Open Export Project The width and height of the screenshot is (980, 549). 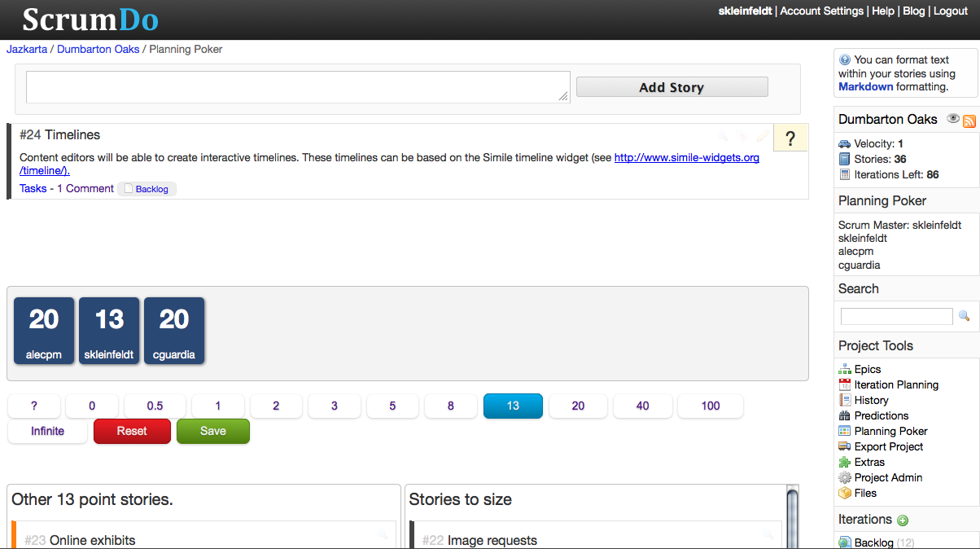pyautogui.click(x=887, y=446)
